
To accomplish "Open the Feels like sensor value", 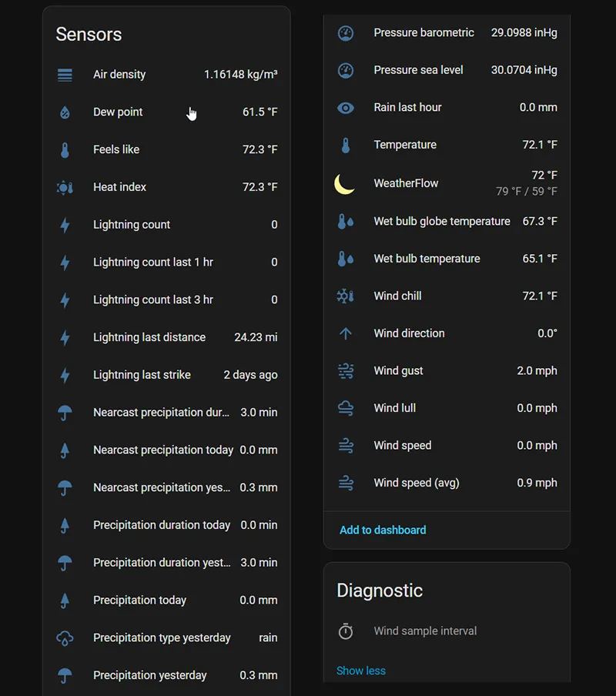I will click(x=259, y=149).
